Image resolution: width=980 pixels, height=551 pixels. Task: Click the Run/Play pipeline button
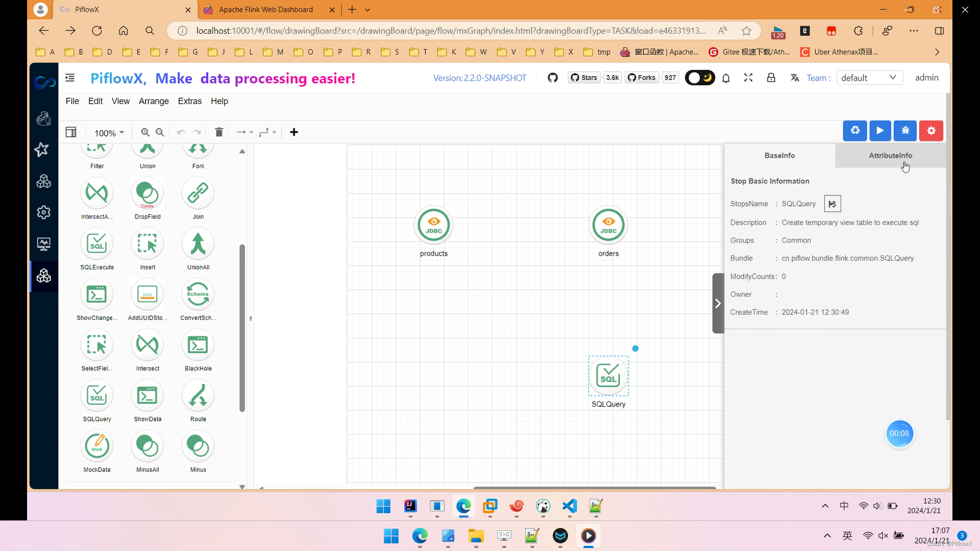(880, 131)
